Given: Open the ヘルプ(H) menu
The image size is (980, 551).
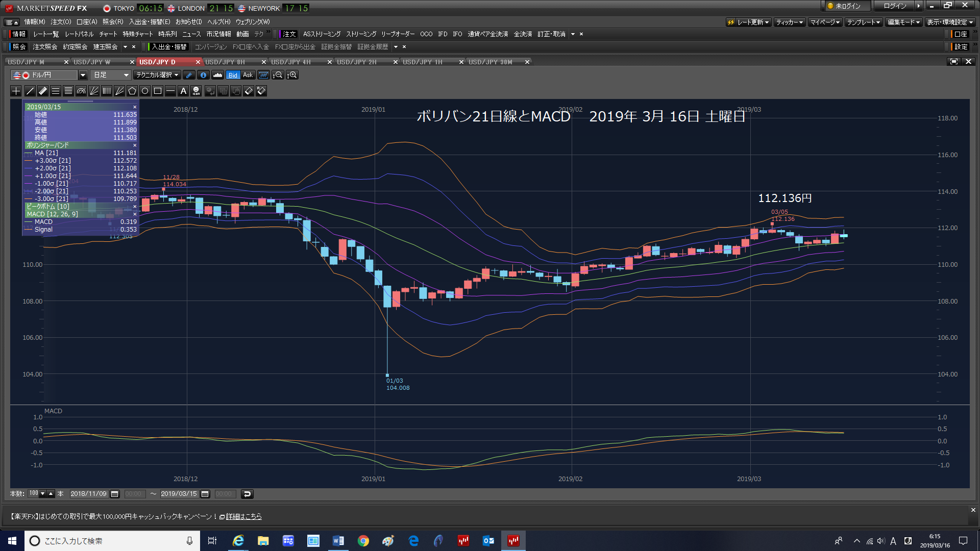Looking at the screenshot, I should [x=219, y=22].
